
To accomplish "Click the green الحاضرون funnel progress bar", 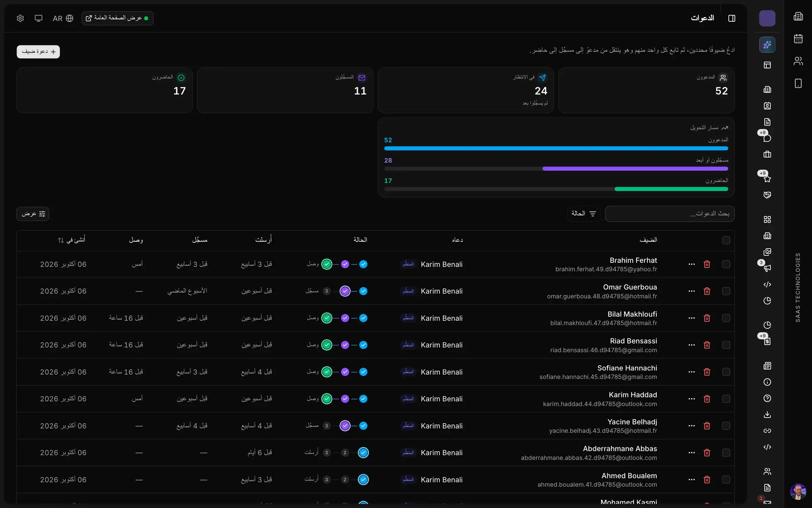I will coord(671,189).
